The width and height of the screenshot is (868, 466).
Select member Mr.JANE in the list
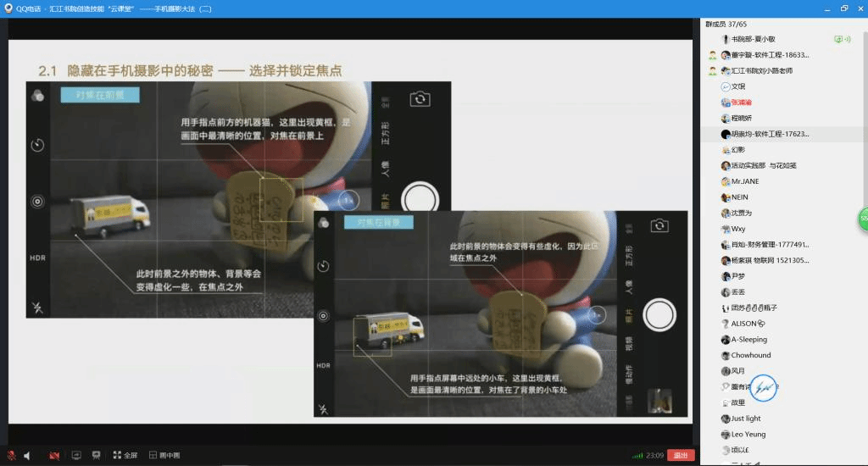(746, 181)
